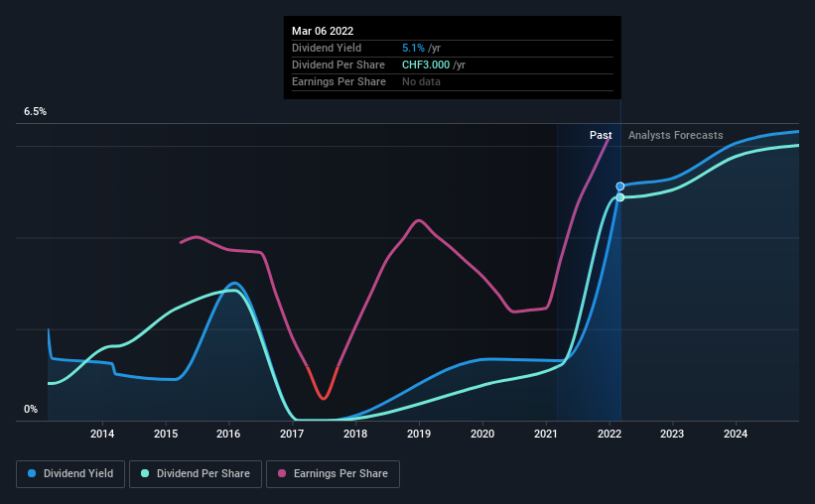815x504 pixels.
Task: Click the No data earnings value
Action: coord(421,81)
